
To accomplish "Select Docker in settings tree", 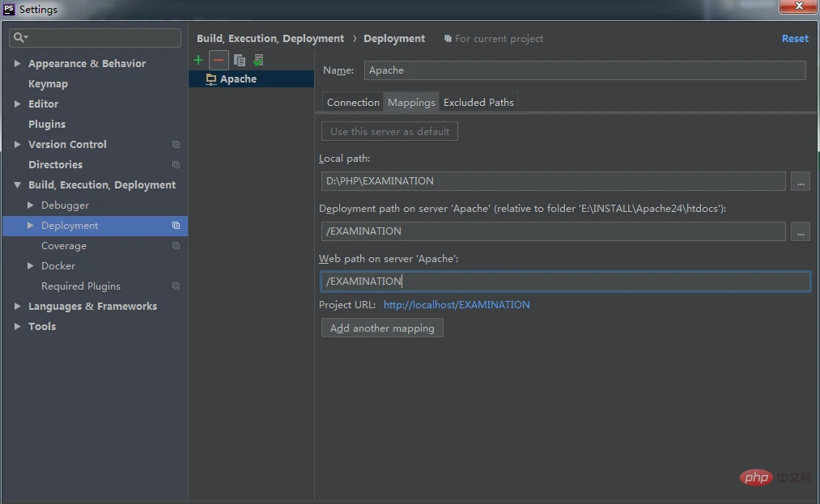I will coord(58,265).
